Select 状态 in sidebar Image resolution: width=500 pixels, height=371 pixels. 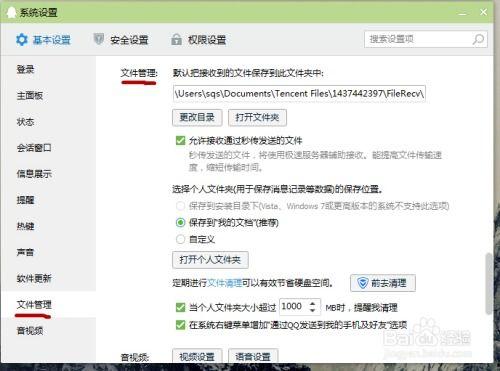(x=26, y=122)
